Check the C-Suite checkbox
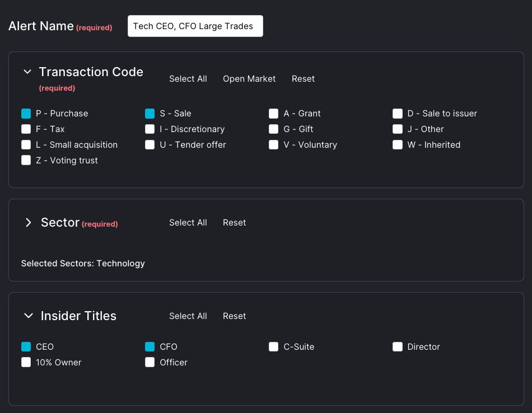Screen dimensions: 532x413 point(273,347)
